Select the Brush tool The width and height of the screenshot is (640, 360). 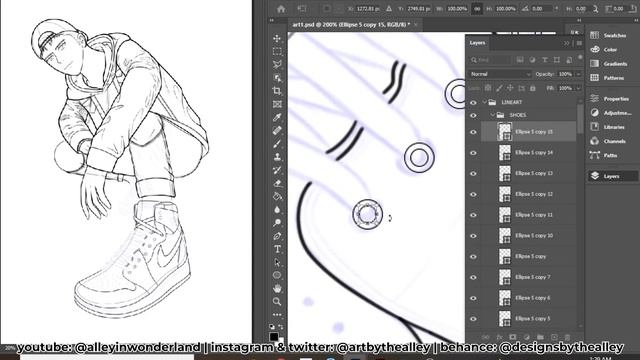tap(277, 144)
